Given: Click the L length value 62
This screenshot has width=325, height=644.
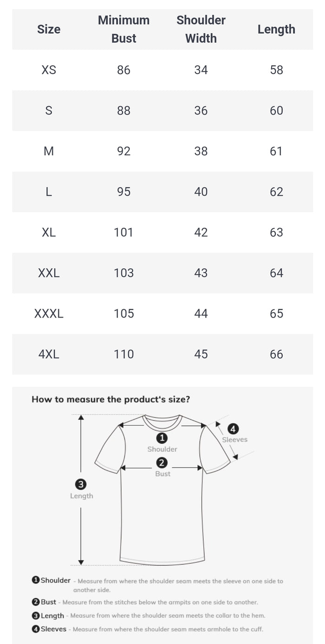Looking at the screenshot, I should tap(276, 192).
